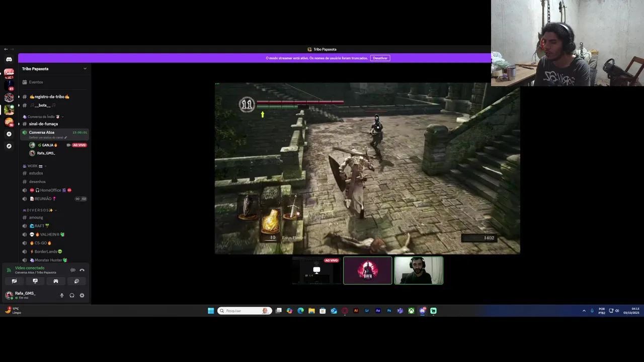Go back with the left arrow
This screenshot has width=644, height=362.
click(x=6, y=49)
